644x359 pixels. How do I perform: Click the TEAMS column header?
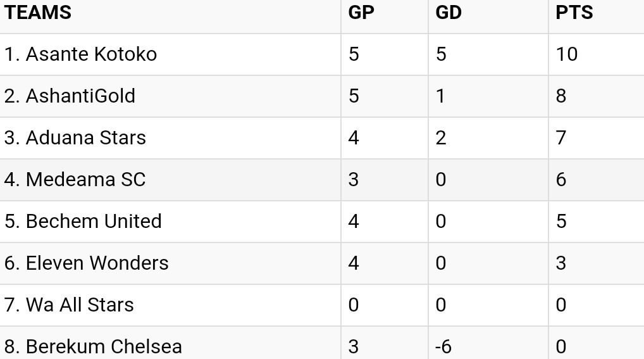pos(38,12)
